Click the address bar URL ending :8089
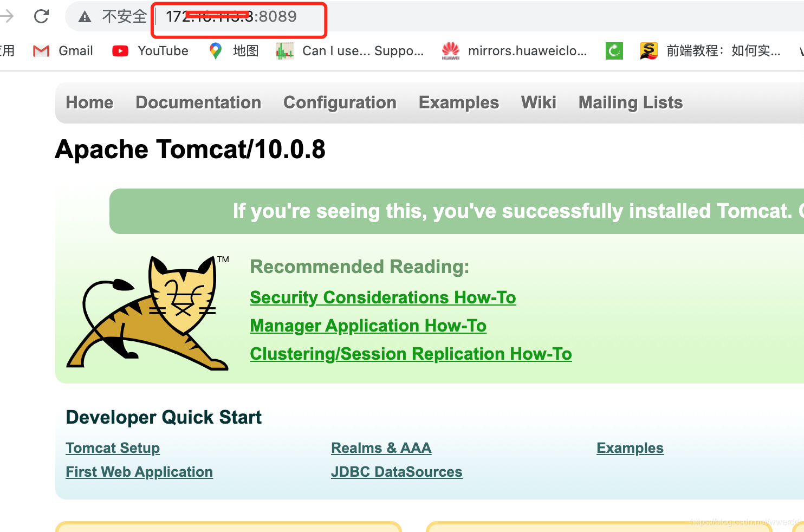 pyautogui.click(x=231, y=17)
